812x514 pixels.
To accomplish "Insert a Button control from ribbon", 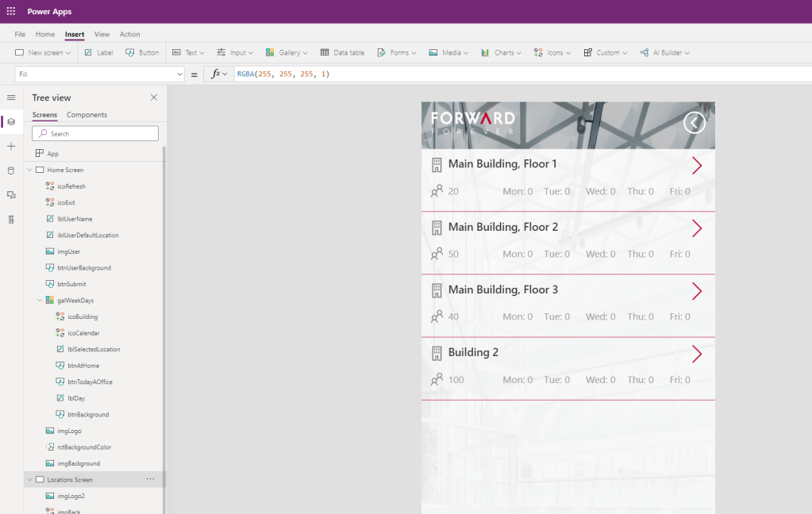I will 142,53.
